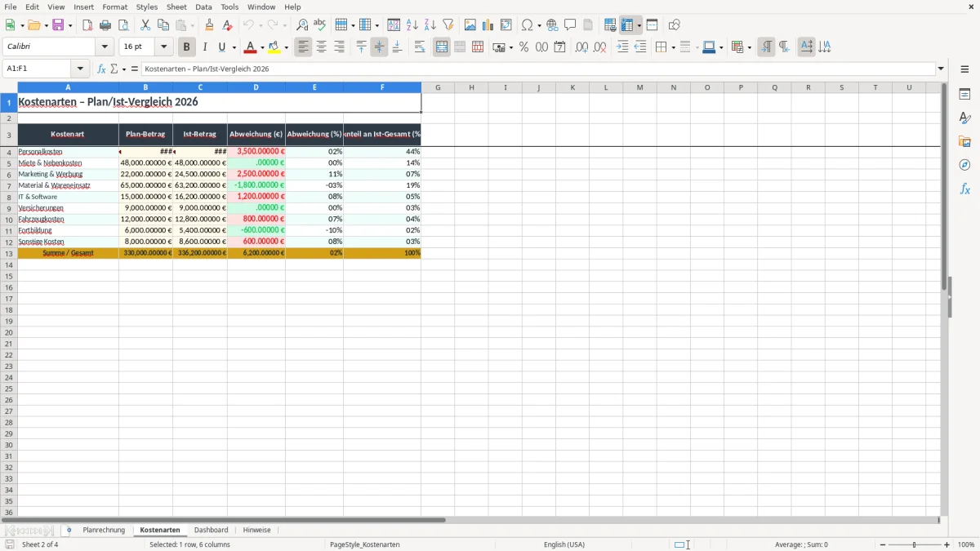Click in the formula input line
980x551 pixels.
tap(538, 69)
